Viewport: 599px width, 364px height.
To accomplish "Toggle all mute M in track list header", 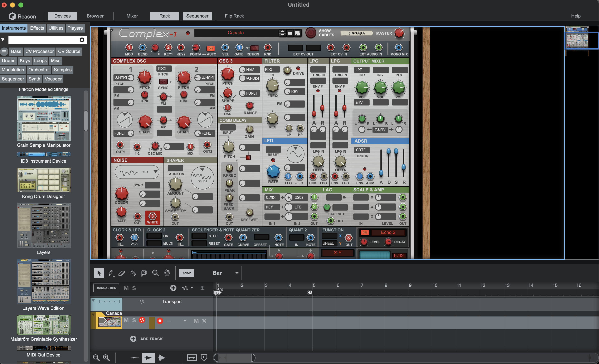I will click(x=126, y=288).
